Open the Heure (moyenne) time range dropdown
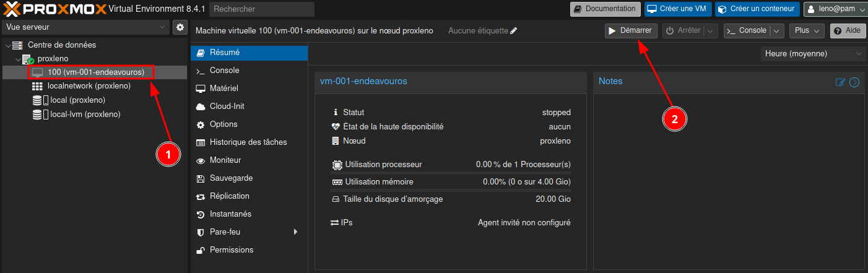 [x=813, y=54]
